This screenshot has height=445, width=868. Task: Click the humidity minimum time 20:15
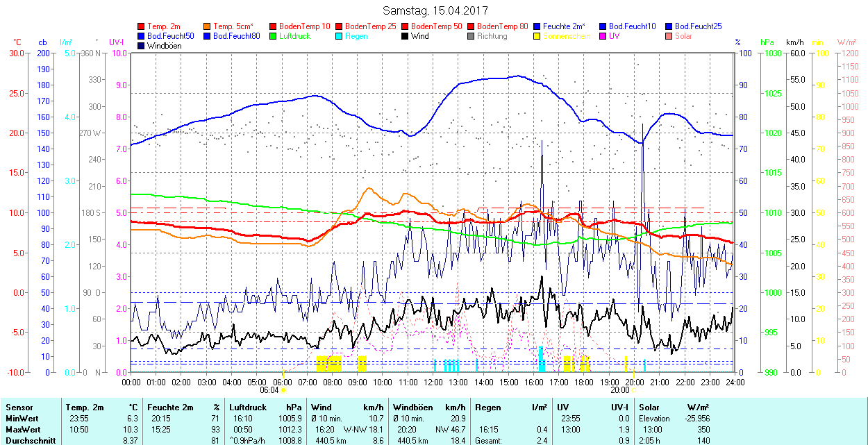point(161,419)
